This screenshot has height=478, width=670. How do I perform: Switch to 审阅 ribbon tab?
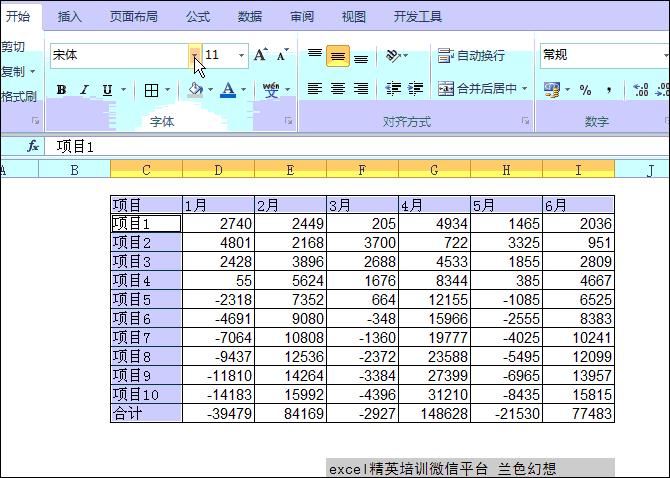coord(302,17)
